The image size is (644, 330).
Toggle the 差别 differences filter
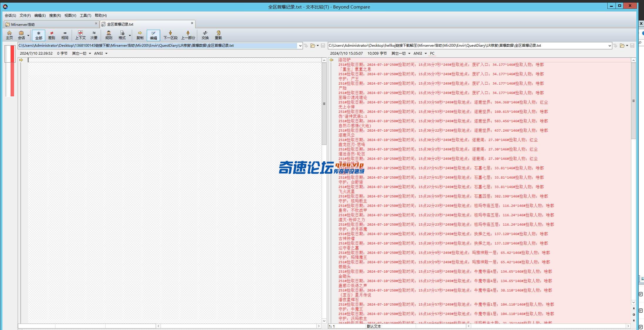52,35
